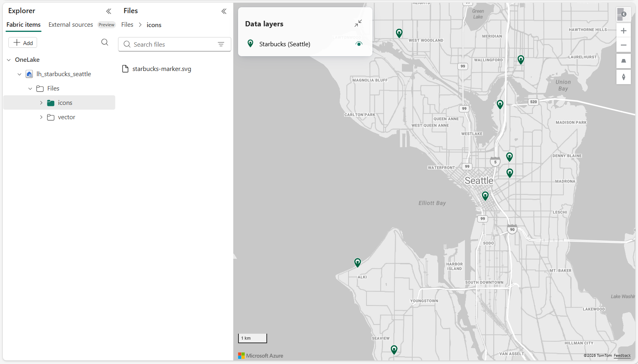Expand the vector folder

tap(41, 117)
